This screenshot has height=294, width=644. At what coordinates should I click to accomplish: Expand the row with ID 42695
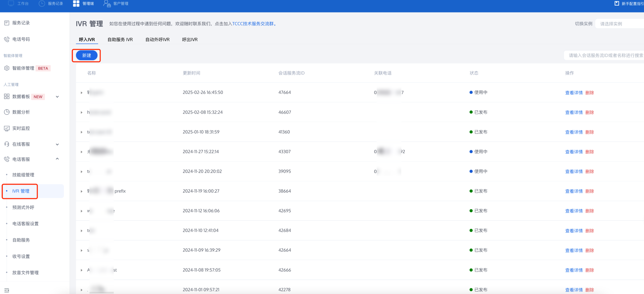pyautogui.click(x=82, y=211)
